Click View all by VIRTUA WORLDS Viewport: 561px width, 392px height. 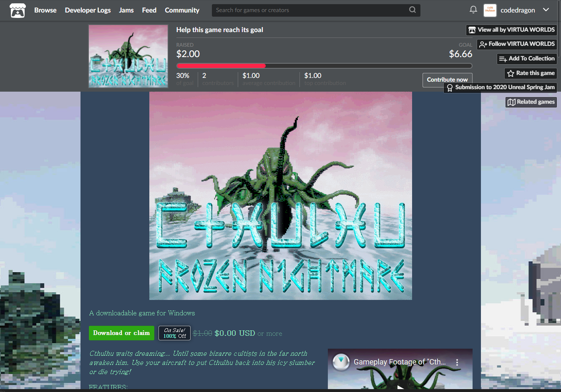511,30
